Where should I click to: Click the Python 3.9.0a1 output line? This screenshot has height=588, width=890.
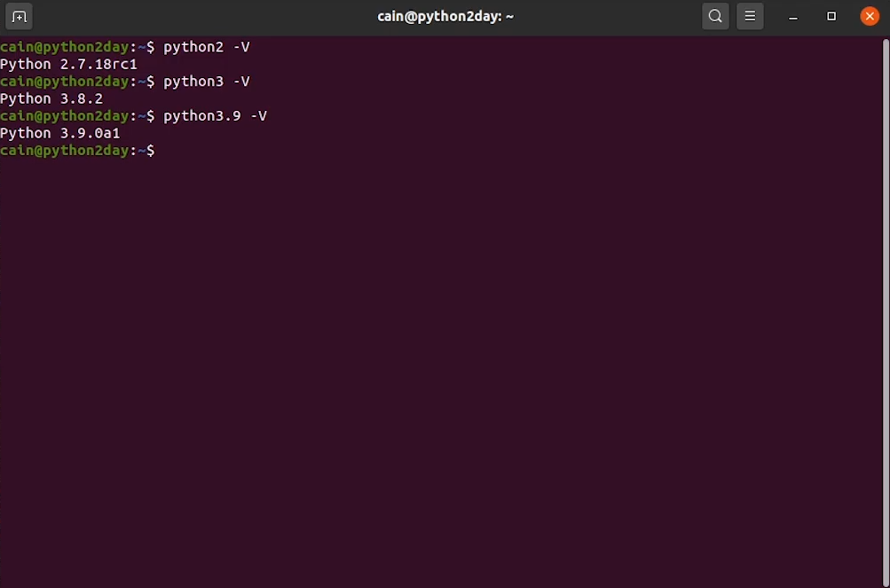59,133
